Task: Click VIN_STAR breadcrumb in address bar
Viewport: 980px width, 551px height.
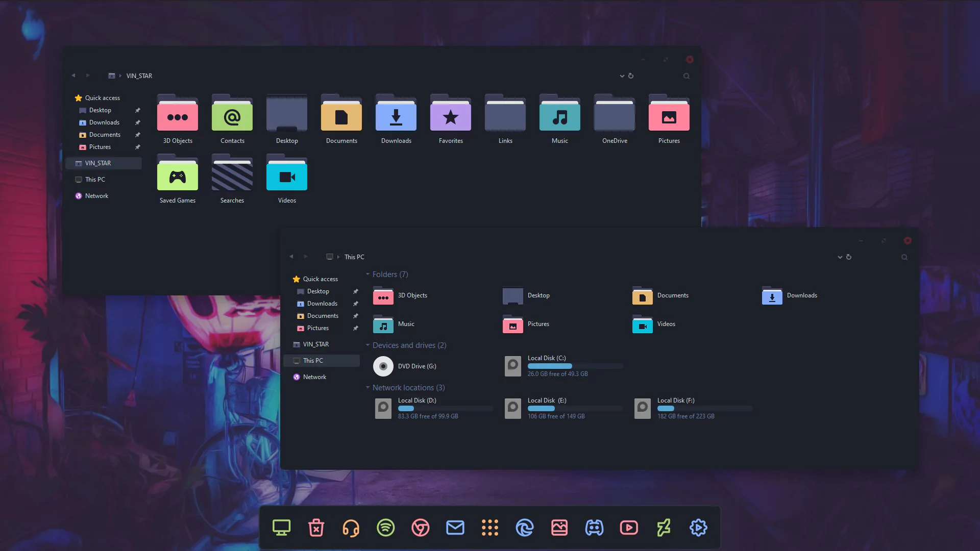Action: (x=139, y=76)
